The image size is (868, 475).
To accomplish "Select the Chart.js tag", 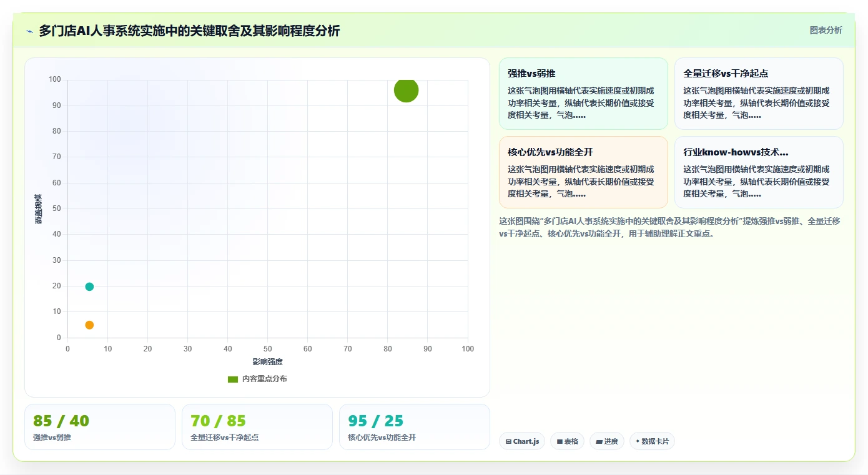I will pos(522,441).
